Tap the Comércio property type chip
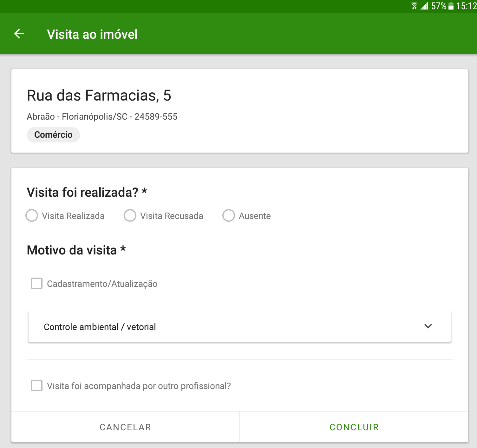477x448 pixels. [53, 135]
